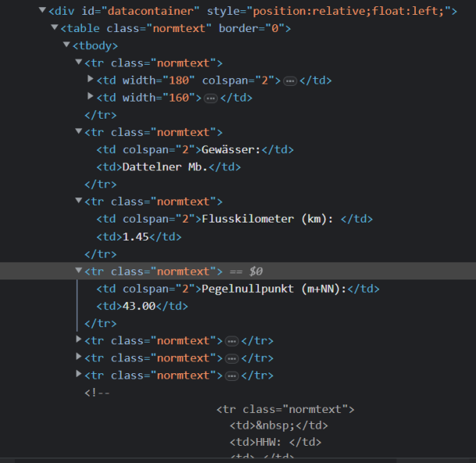Image resolution: width=476 pixels, height=463 pixels.
Task: Expand the last collapsed tr above the comment
Action: [x=79, y=375]
